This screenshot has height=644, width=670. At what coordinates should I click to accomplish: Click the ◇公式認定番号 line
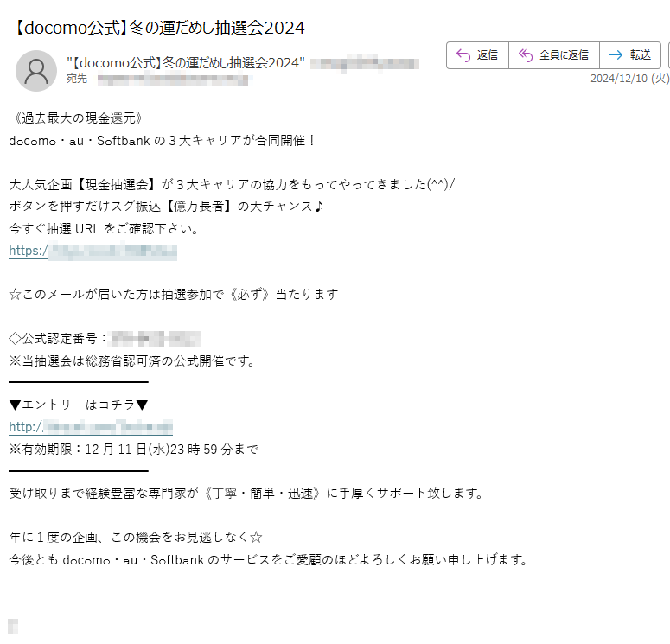pos(105,339)
